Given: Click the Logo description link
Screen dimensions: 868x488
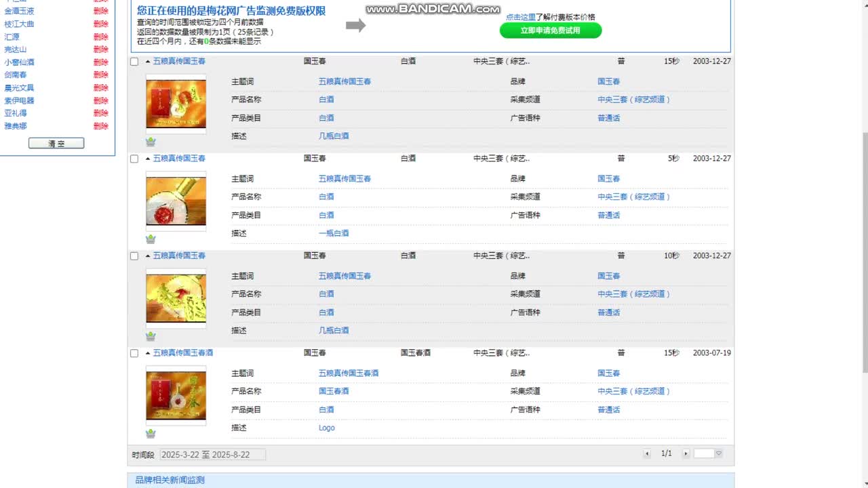Looking at the screenshot, I should 327,428.
